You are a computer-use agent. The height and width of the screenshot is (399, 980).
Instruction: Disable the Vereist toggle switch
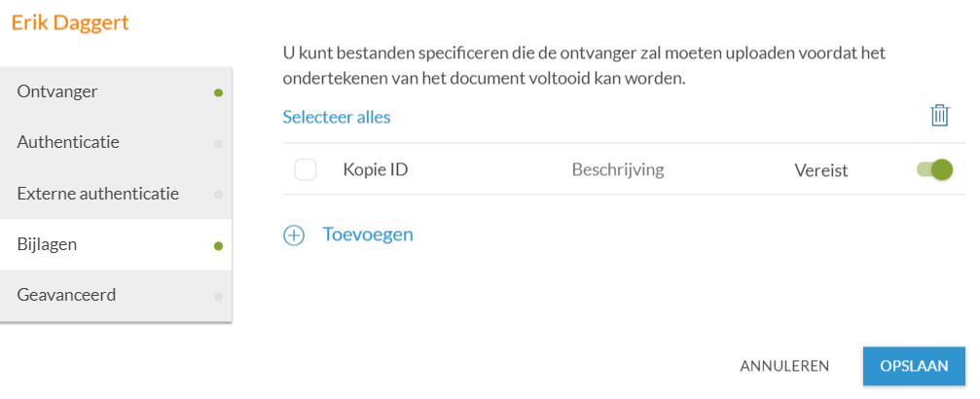pyautogui.click(x=934, y=169)
